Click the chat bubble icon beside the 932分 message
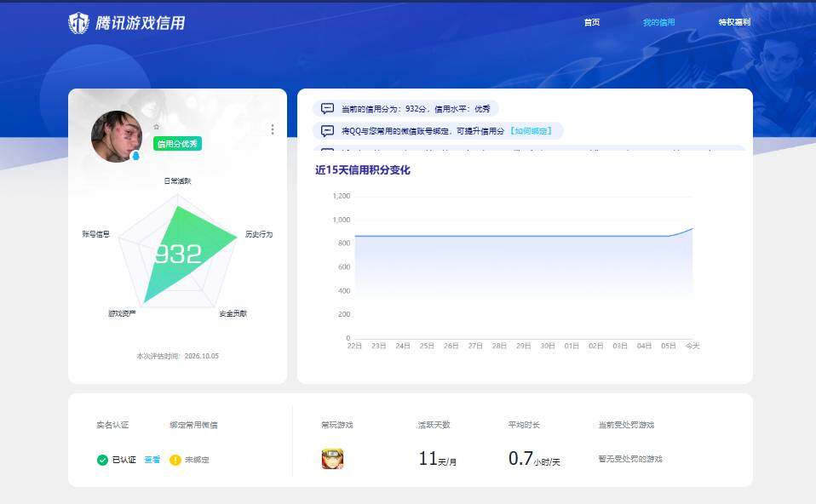816x504 pixels. click(x=327, y=108)
